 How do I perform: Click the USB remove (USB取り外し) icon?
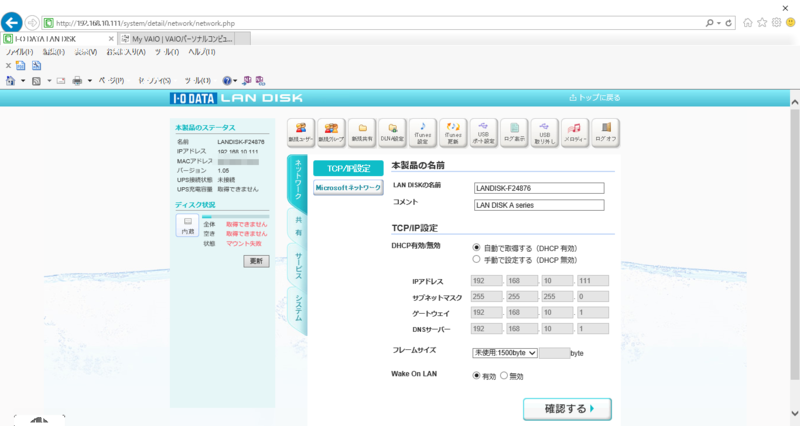[544, 133]
